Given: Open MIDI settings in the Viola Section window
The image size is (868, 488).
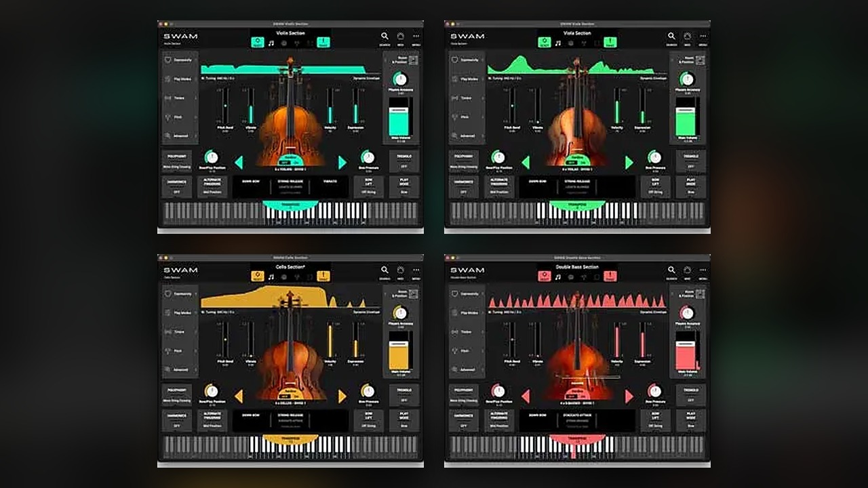Looking at the screenshot, I should (688, 37).
